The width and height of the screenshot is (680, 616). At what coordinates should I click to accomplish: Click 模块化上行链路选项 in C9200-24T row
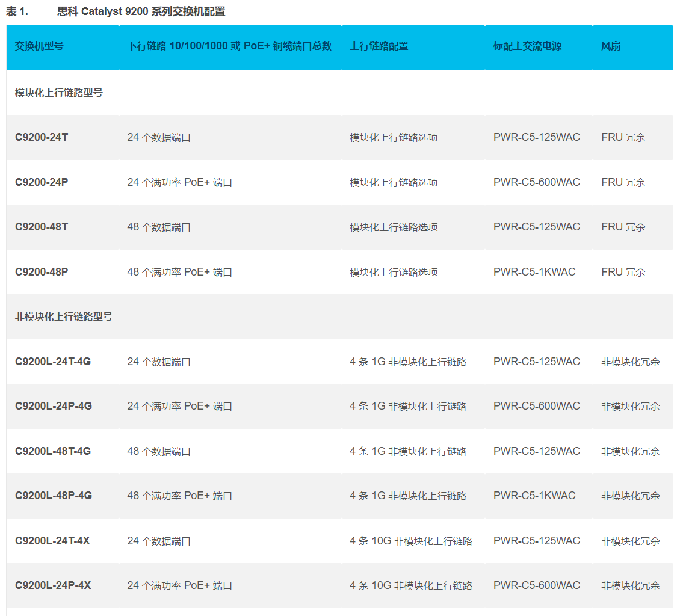394,137
